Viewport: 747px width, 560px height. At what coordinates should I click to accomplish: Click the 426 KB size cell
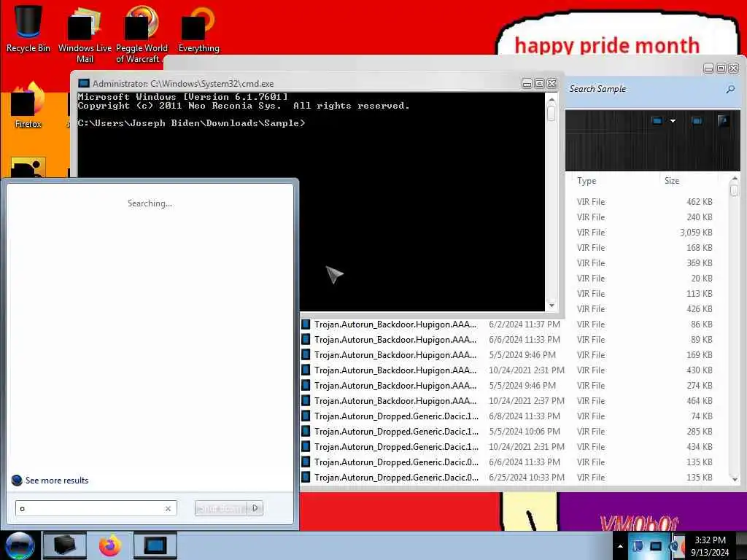(699, 308)
